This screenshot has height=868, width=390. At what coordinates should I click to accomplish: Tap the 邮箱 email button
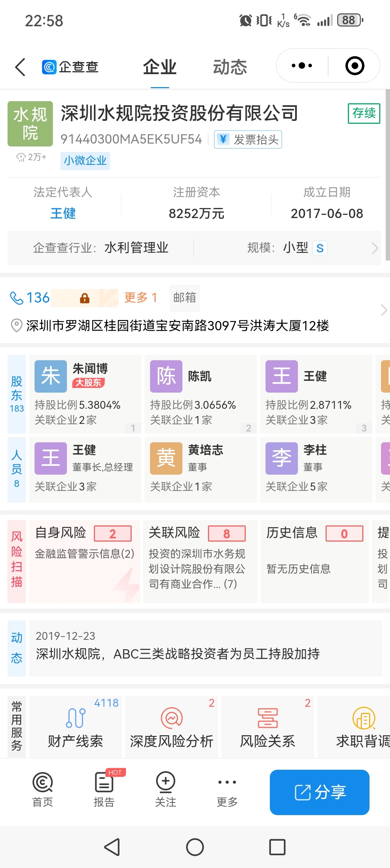pyautogui.click(x=185, y=298)
